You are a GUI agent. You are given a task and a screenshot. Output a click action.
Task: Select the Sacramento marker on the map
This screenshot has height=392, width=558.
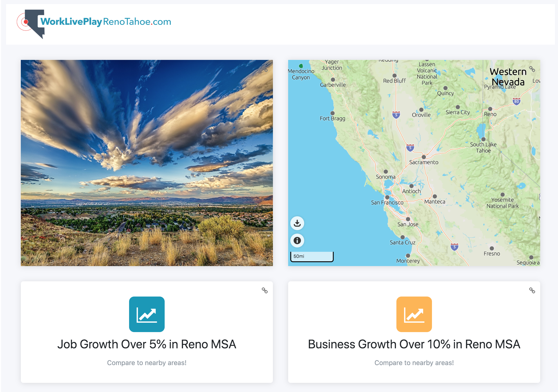[x=424, y=157]
